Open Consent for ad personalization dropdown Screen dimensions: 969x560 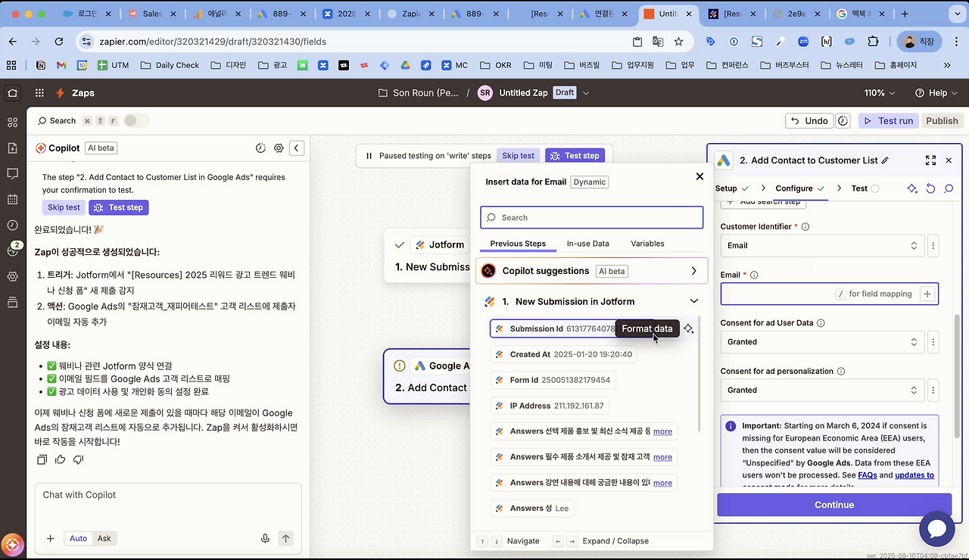822,390
